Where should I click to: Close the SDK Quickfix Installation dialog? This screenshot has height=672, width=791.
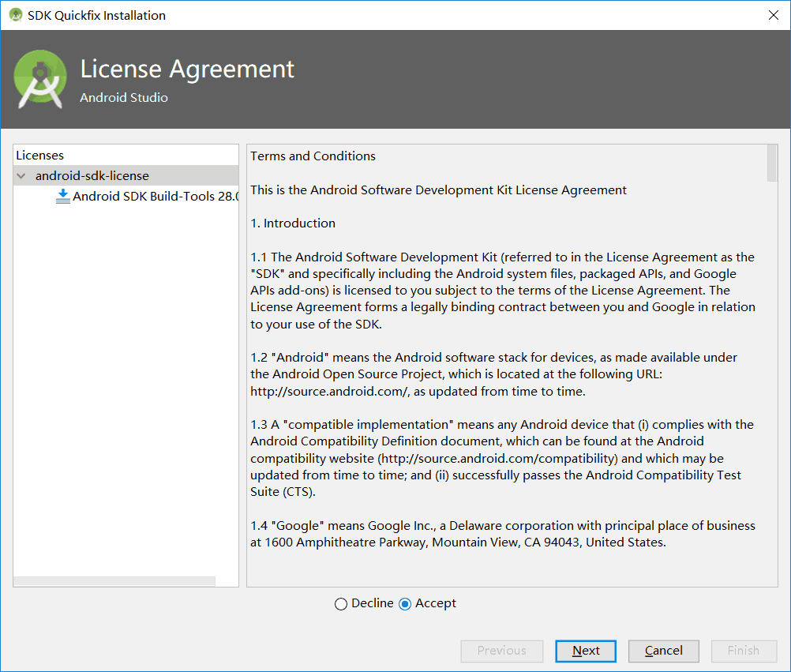pyautogui.click(x=774, y=15)
